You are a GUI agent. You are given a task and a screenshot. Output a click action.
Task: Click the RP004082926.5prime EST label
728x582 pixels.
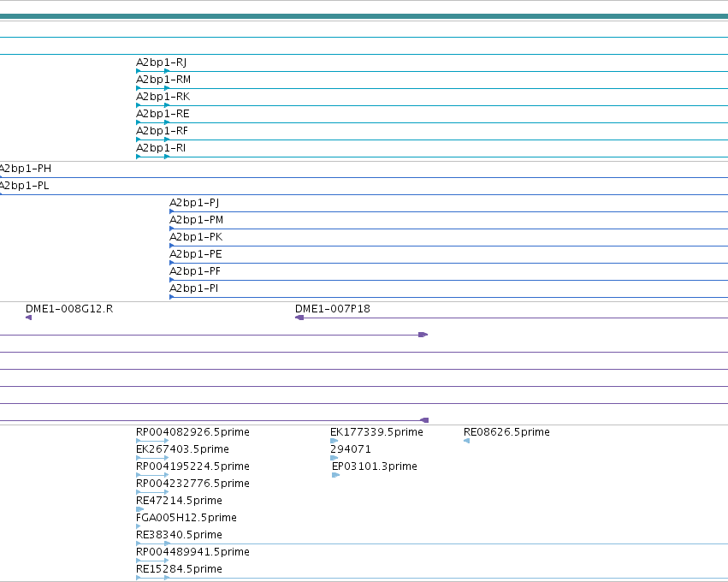pos(192,432)
